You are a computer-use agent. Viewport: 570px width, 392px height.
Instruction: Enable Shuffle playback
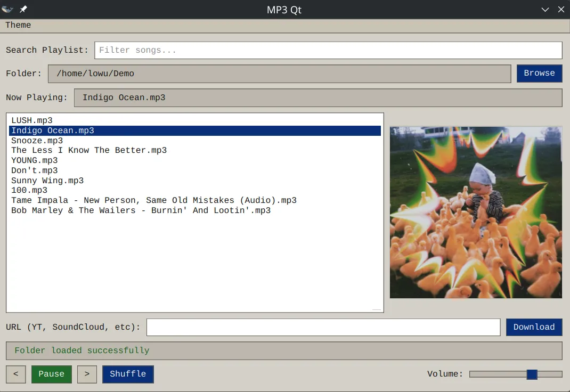click(x=128, y=374)
